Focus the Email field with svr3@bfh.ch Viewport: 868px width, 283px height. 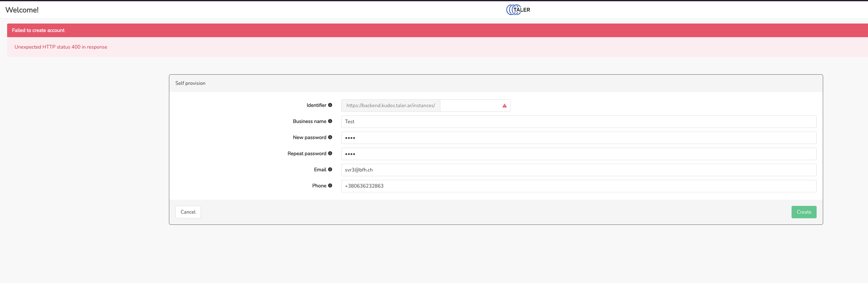[579, 170]
